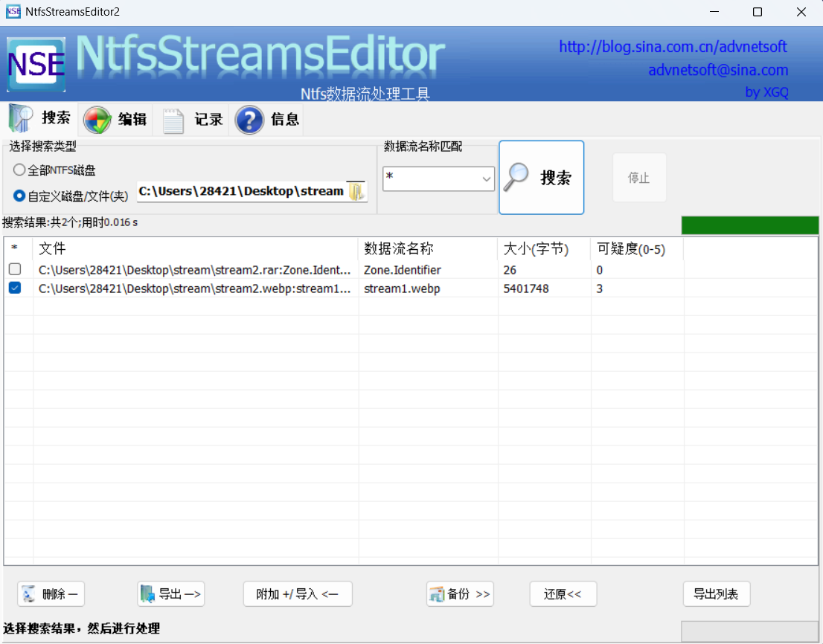This screenshot has width=823, height=644.
Task: Click the title bar NSE icon
Action: 13,12
